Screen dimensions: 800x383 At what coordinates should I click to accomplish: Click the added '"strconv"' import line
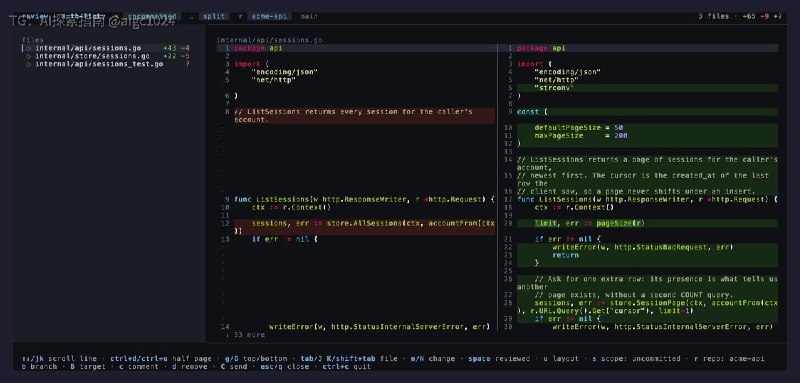[647, 88]
